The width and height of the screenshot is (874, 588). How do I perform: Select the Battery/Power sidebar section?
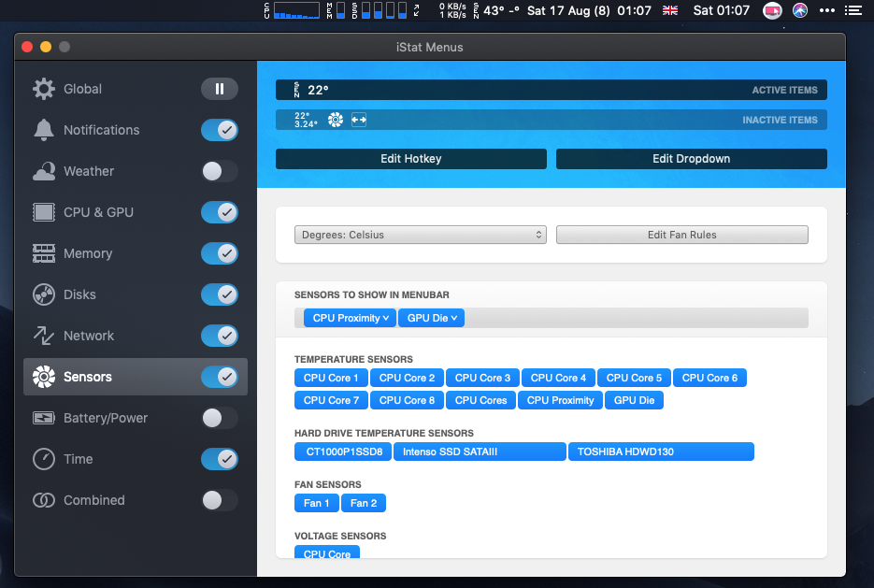[x=136, y=418]
